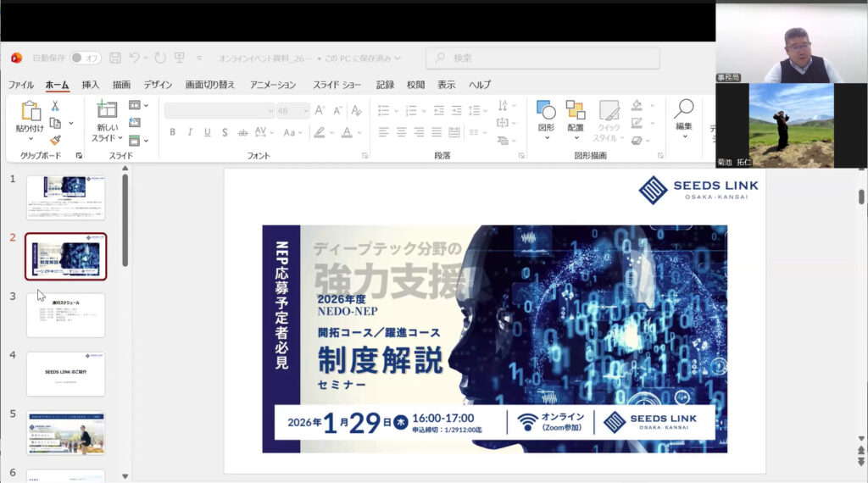Click the search (検索) box
Screen dimensions: 868x483
pos(542,58)
